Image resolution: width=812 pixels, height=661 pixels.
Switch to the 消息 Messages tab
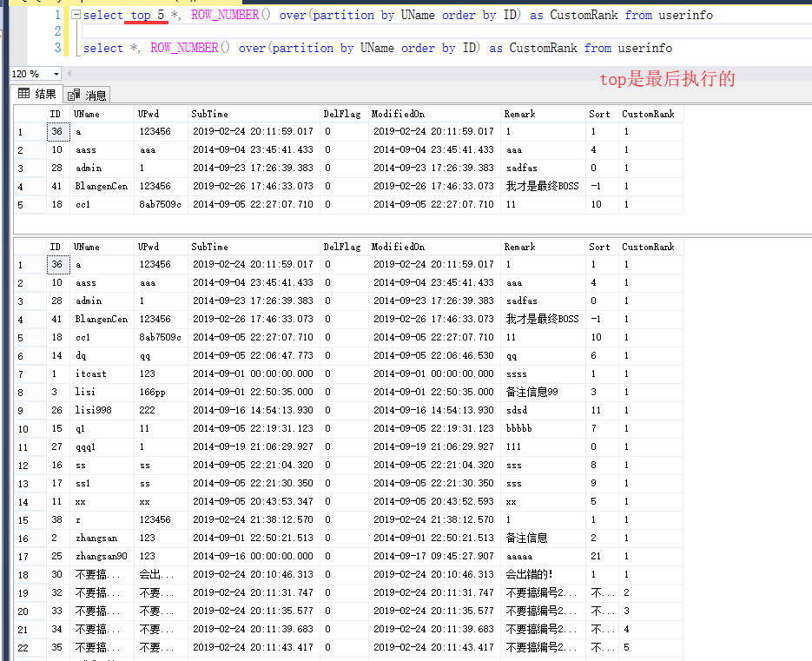(89, 94)
